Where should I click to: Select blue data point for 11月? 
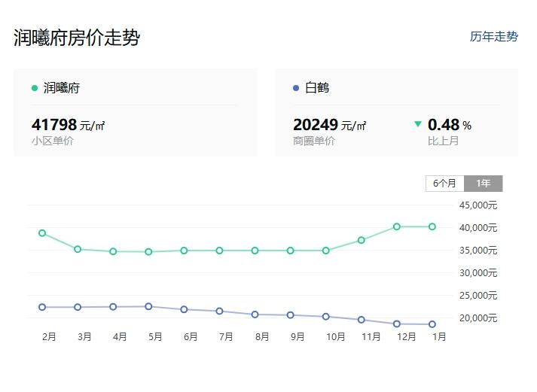click(x=362, y=320)
